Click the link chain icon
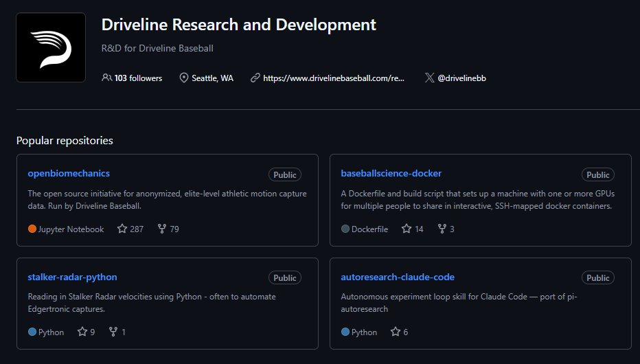 coord(255,78)
